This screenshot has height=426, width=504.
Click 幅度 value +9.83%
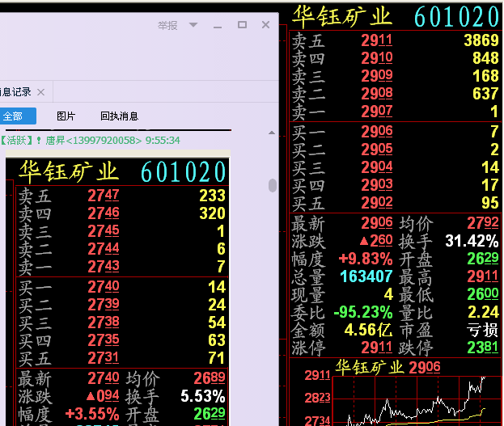366,259
